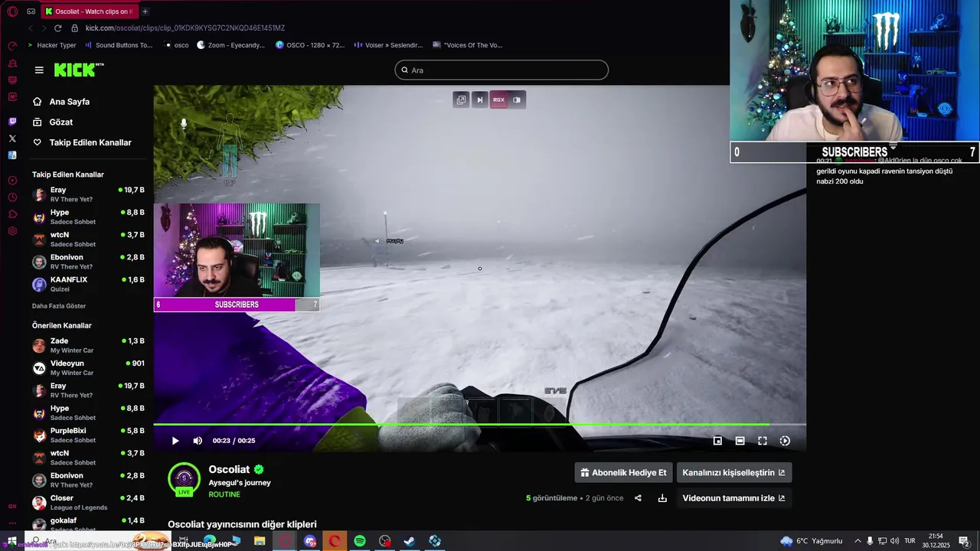Open Closer League of Legends channel
980x551 pixels.
(89, 503)
